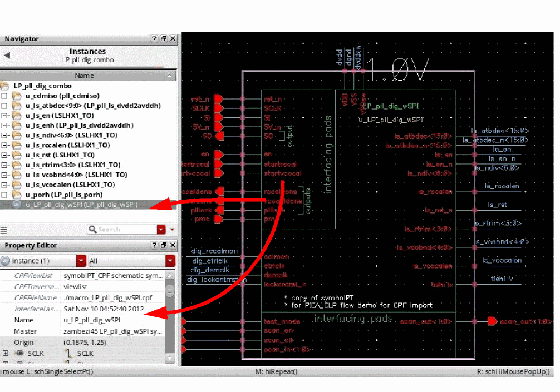Select the pmc pin symbol
The height and width of the screenshot is (392, 560).
(x=218, y=220)
